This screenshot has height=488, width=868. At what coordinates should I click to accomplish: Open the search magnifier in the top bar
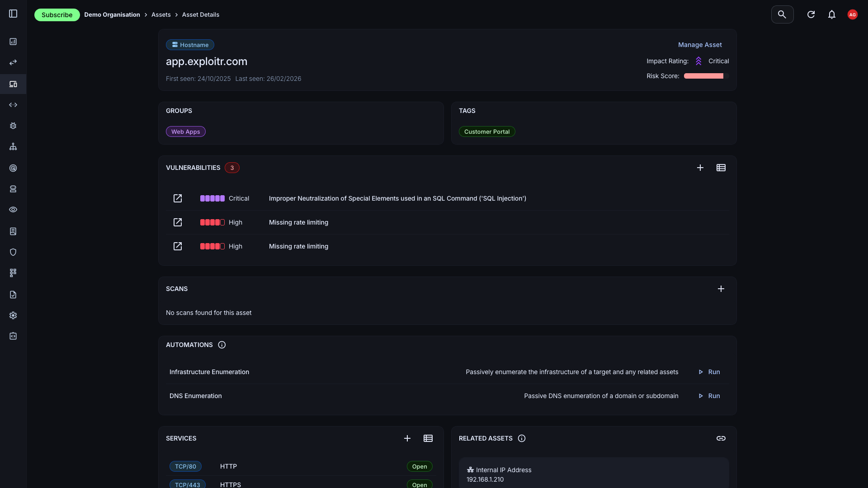782,14
